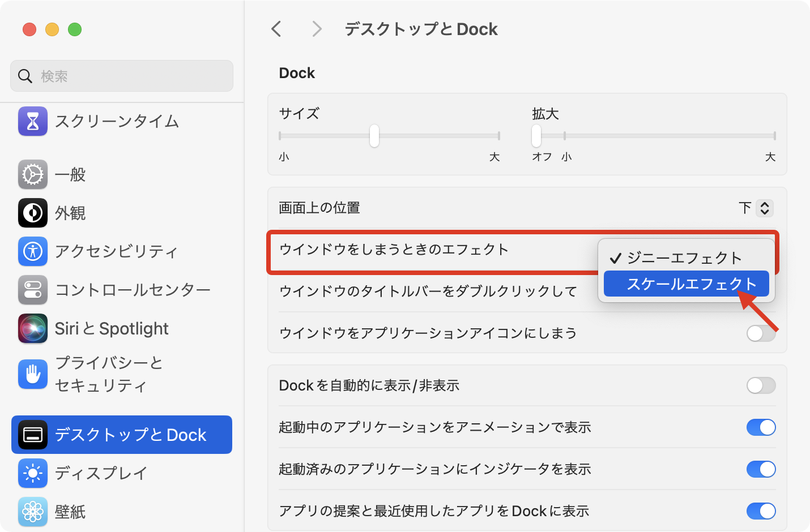Screen dimensions: 810x532
Task: Open the プライバシーとセキュリティ hand icon
Action: 33,374
